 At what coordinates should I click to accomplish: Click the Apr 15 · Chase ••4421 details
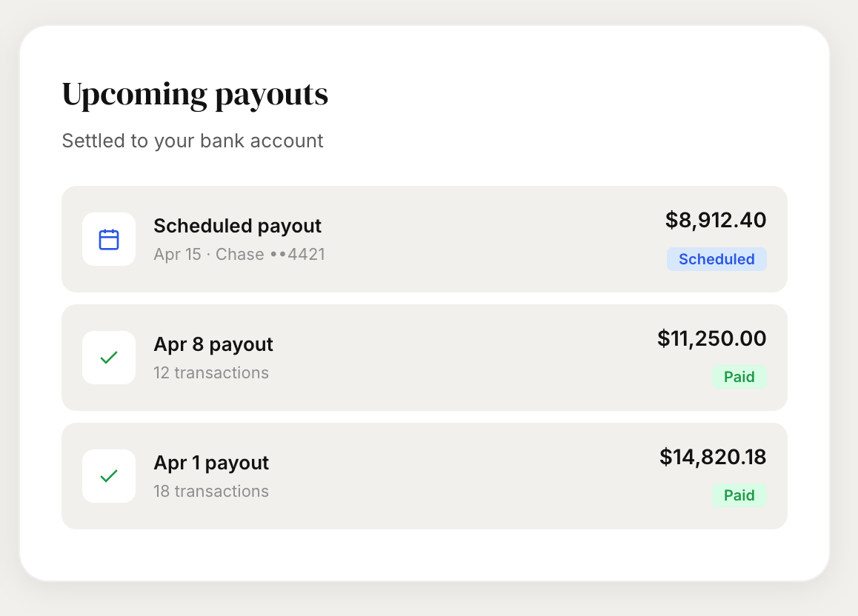pyautogui.click(x=239, y=255)
